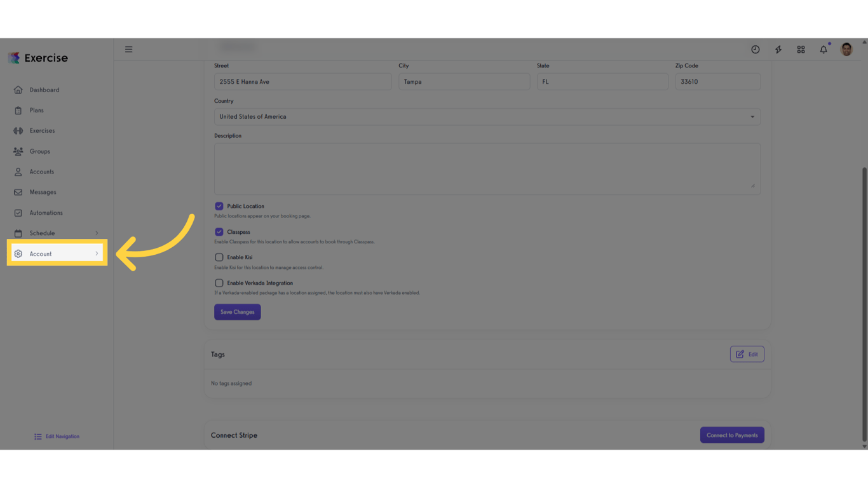Open the apps grid icon
Screen dimensions: 868x488
point(801,50)
